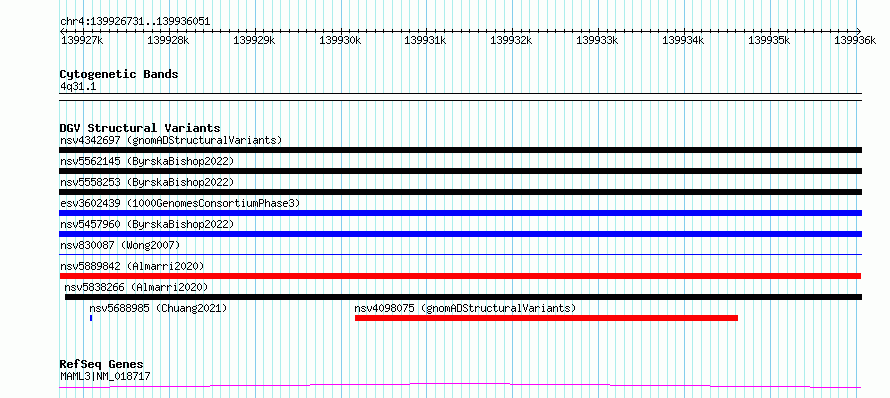
Task: Click the nsv5562145 ByrskaBishop2022 black bar
Action: click(x=460, y=171)
